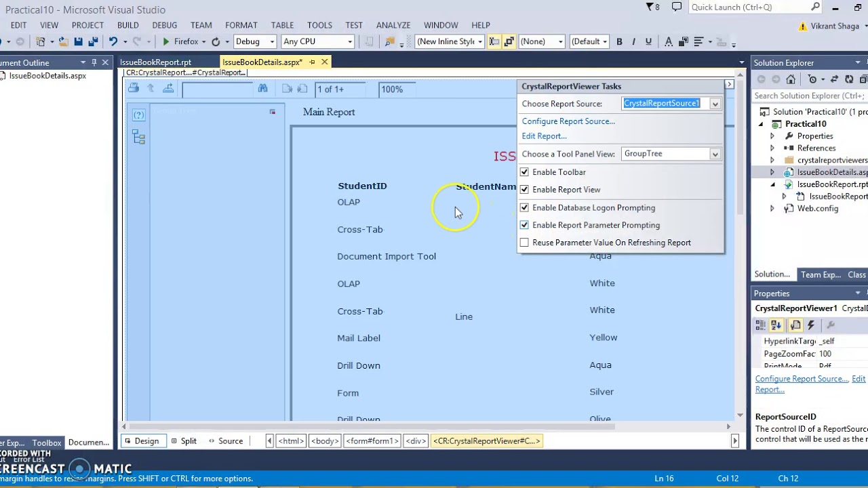This screenshot has width=868, height=488.
Task: Collapse the IssueBookReport.rpt node
Action: point(772,184)
